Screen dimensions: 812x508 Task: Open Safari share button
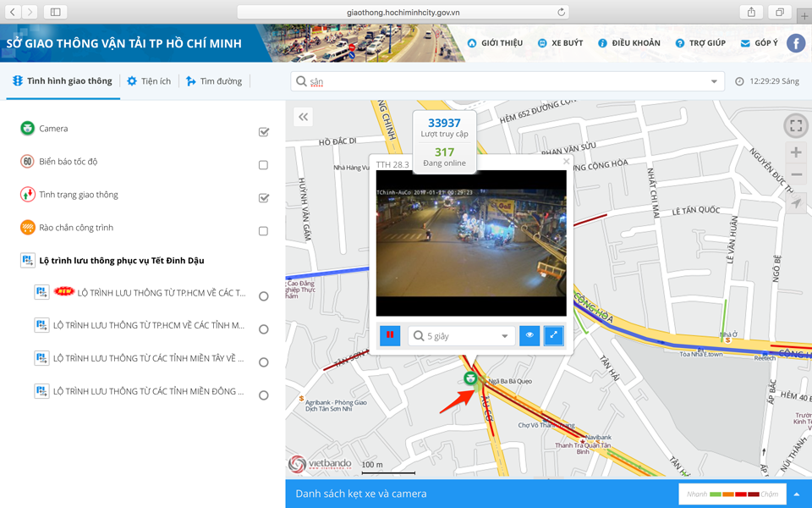(751, 12)
